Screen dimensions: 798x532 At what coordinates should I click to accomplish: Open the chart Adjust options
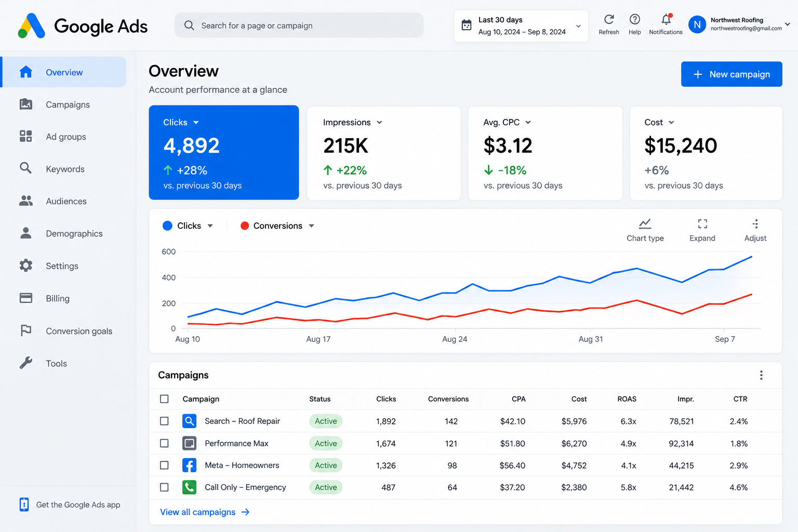755,230
